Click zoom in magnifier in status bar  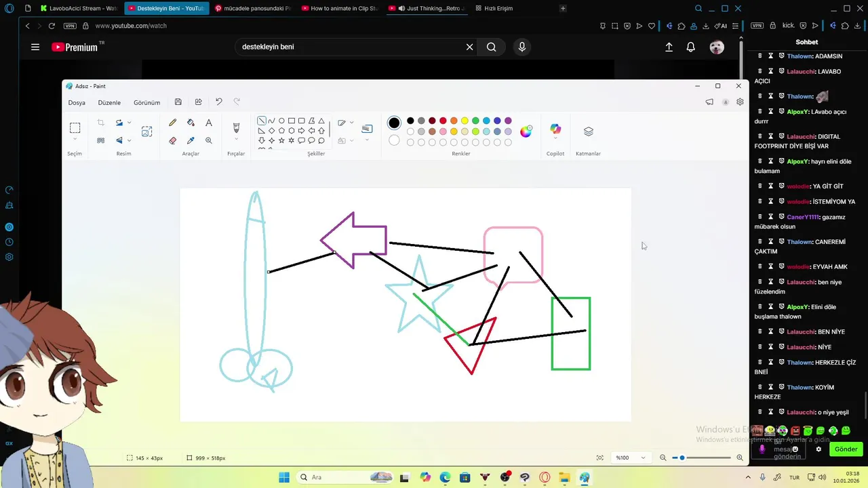pyautogui.click(x=740, y=457)
